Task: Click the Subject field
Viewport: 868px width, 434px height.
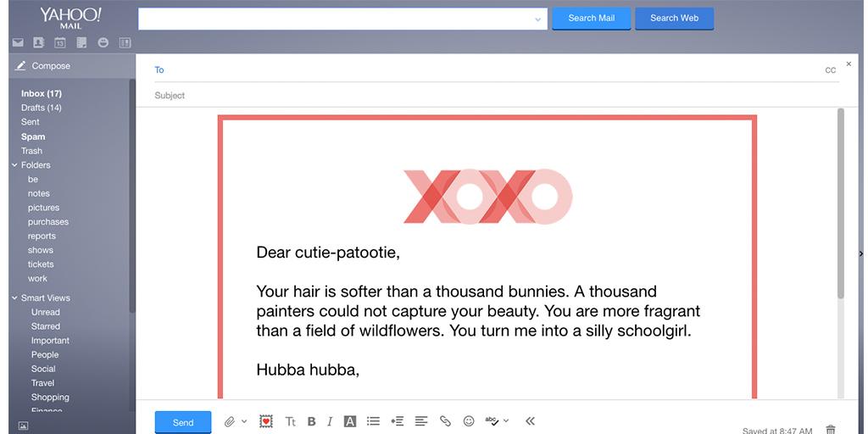Action: (497, 95)
